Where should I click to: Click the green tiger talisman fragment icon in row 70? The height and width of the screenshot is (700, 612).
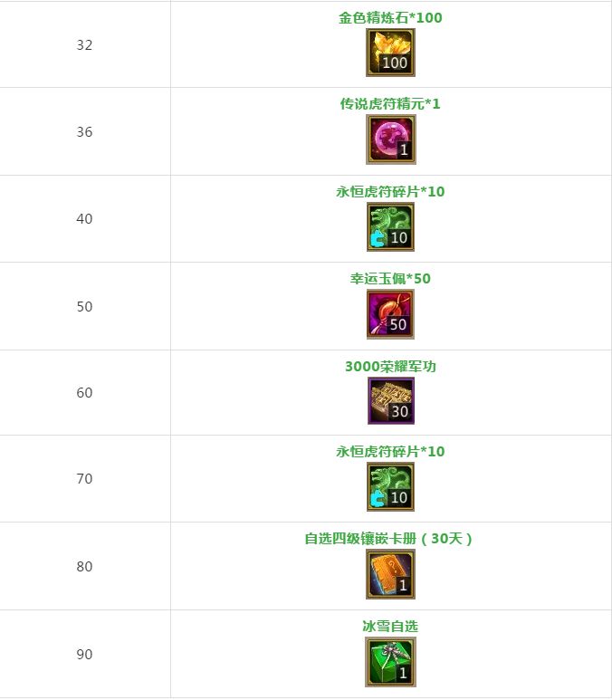pos(390,486)
